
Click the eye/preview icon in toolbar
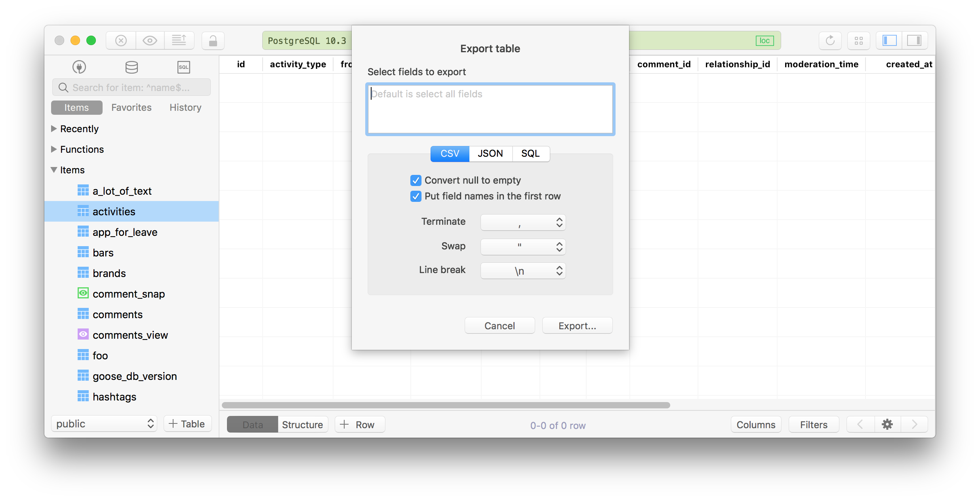pyautogui.click(x=150, y=40)
